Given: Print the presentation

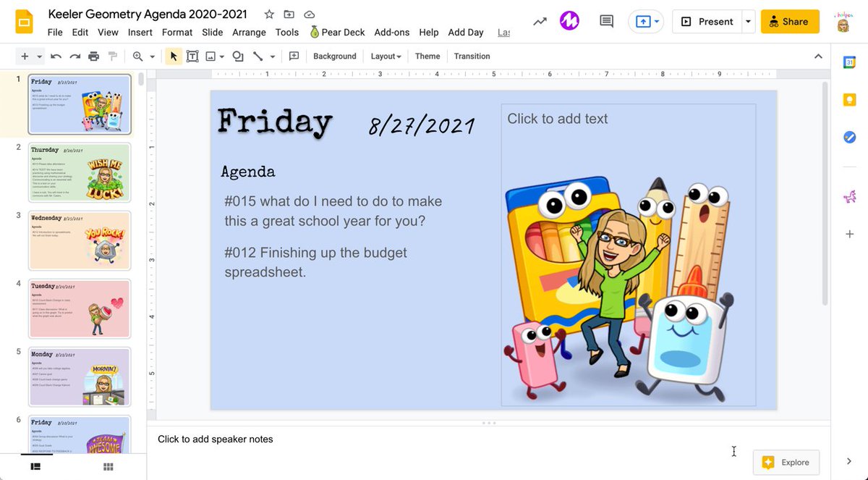Looking at the screenshot, I should pos(93,56).
